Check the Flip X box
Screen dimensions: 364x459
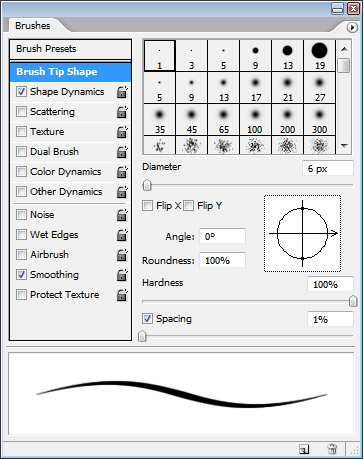click(x=147, y=206)
